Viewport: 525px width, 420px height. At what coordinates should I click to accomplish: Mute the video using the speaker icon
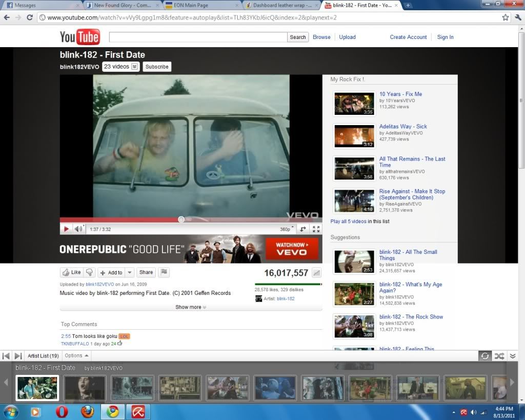[78, 229]
